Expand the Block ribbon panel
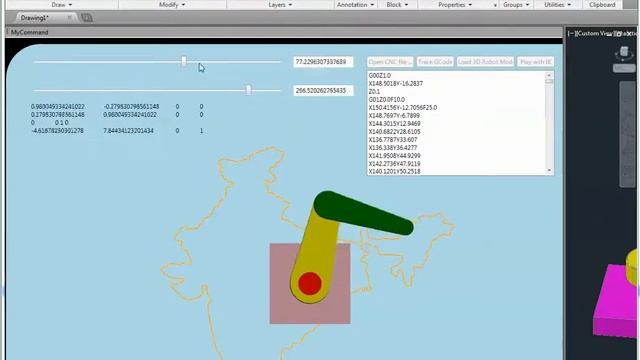The height and width of the screenshot is (360, 640). coord(397,4)
